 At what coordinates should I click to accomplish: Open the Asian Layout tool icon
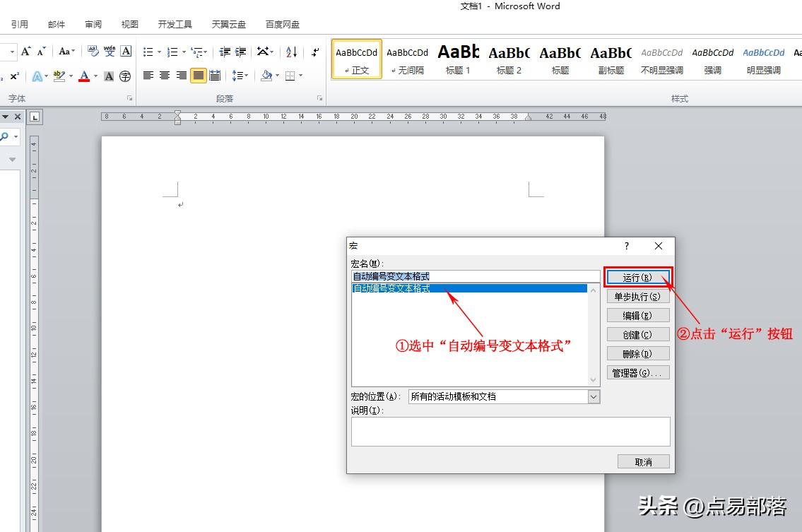pyautogui.click(x=263, y=51)
